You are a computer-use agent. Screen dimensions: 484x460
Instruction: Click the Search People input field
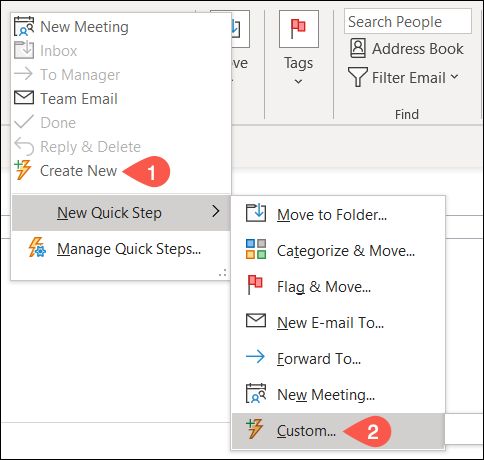408,21
